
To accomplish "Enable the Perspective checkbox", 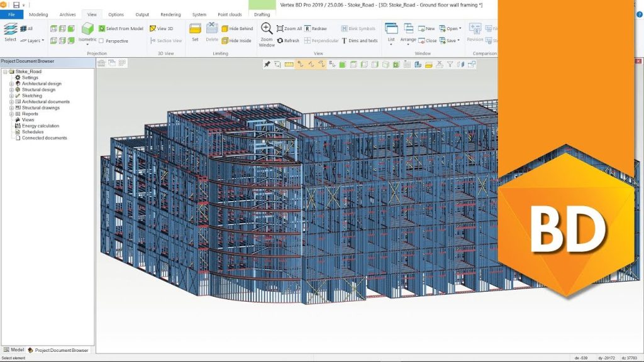I will click(x=102, y=41).
